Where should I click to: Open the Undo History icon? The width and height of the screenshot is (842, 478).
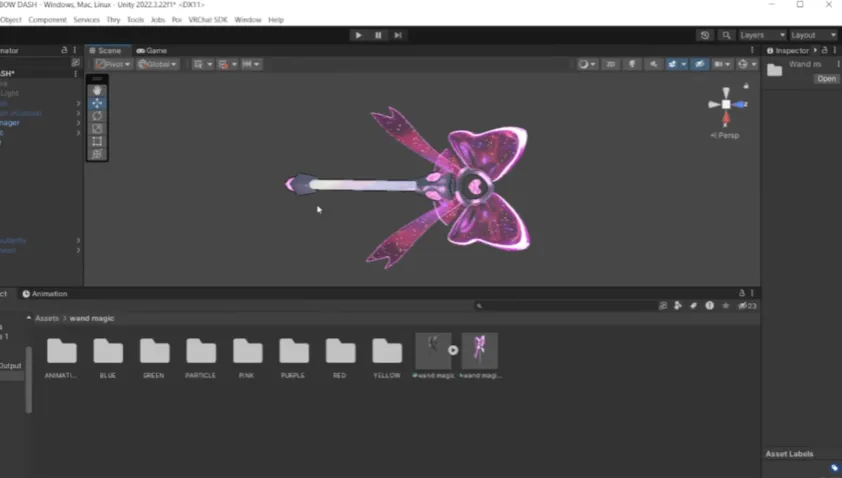click(x=705, y=35)
